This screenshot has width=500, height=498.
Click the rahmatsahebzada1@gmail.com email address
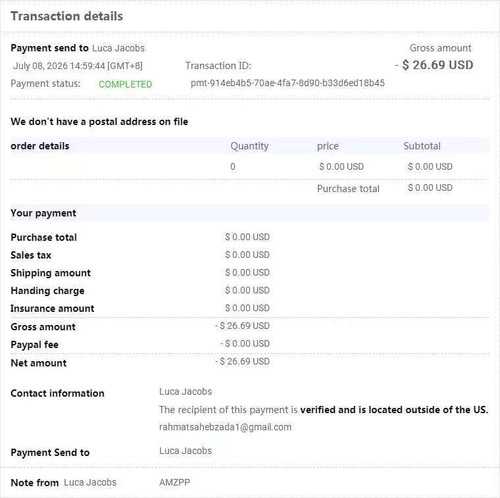pos(225,427)
